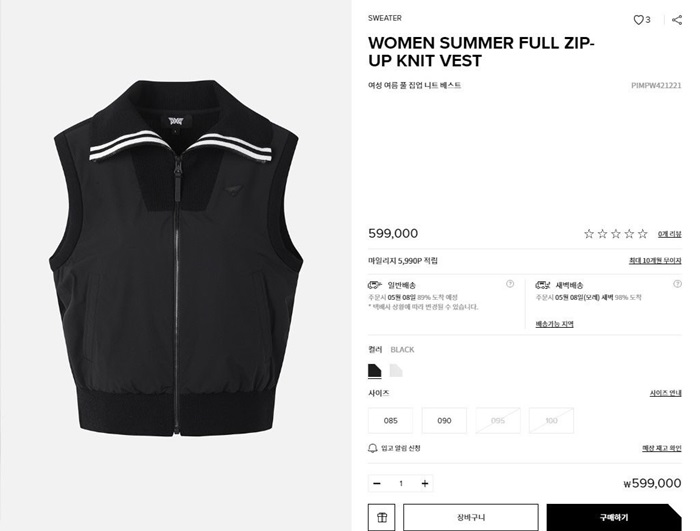Click the heart wishlist icon
Viewport: 700px width, 531px height.
[x=638, y=20]
